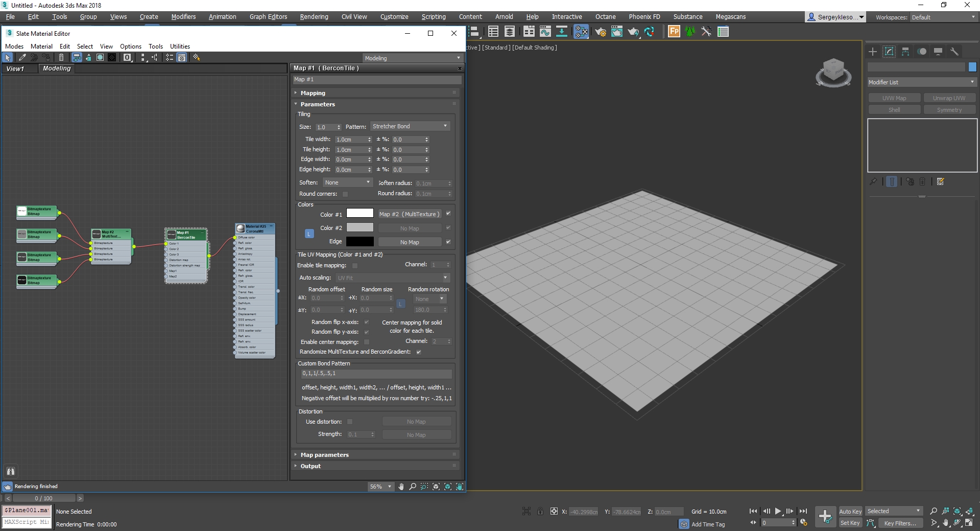Image resolution: width=980 pixels, height=531 pixels.
Task: Click the UVW Map modifier button
Action: [x=894, y=98]
